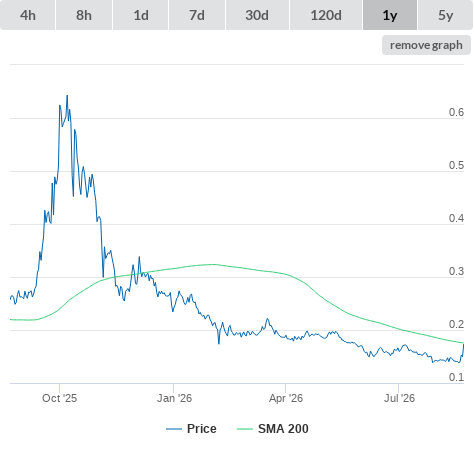Show the 5y time range
The image size is (474, 455).
[x=445, y=15]
